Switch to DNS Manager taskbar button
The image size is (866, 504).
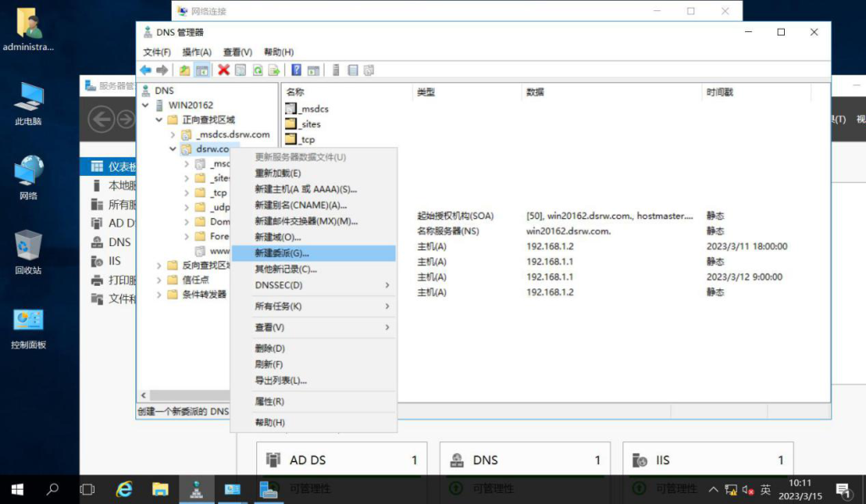point(196,490)
